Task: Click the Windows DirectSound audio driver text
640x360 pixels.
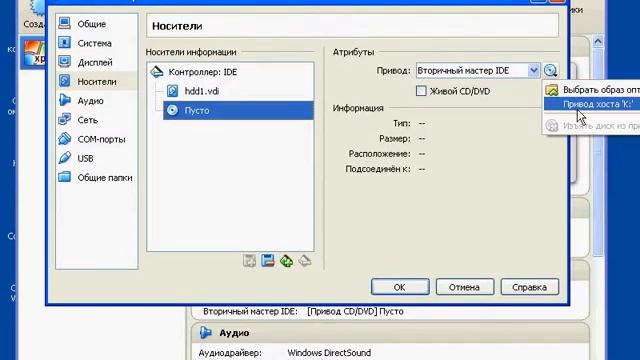Action: (329, 353)
